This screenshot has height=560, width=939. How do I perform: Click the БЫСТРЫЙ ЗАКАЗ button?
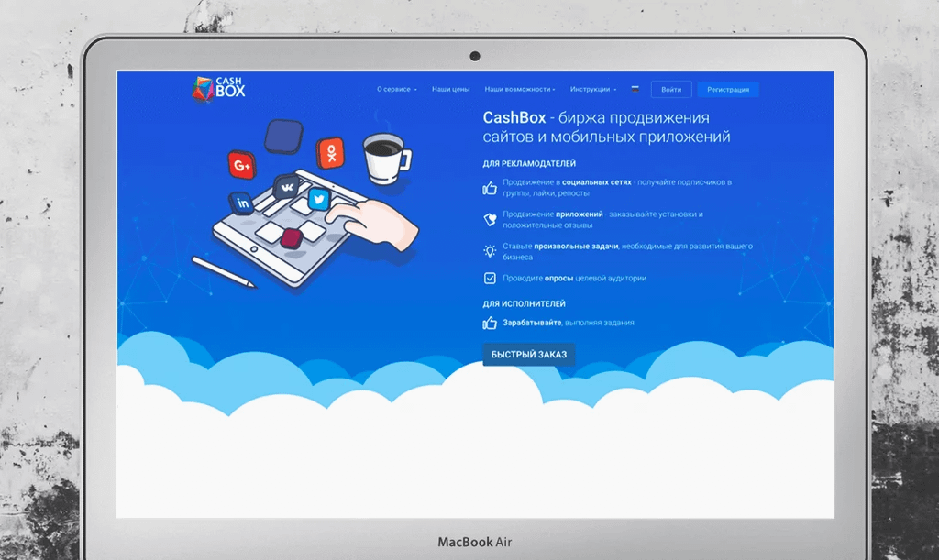(529, 354)
